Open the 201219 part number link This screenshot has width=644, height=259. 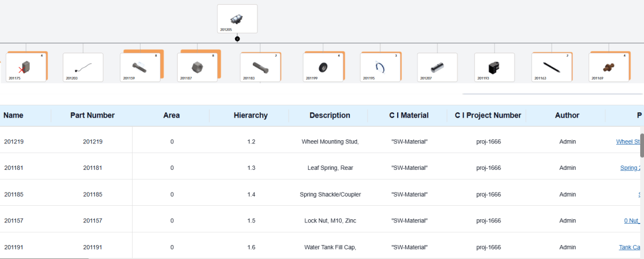92,142
